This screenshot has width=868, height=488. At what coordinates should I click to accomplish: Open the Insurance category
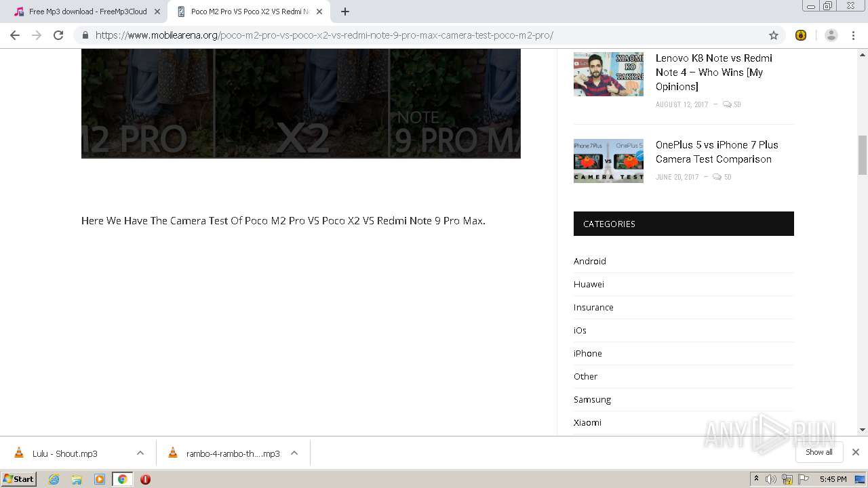point(593,307)
